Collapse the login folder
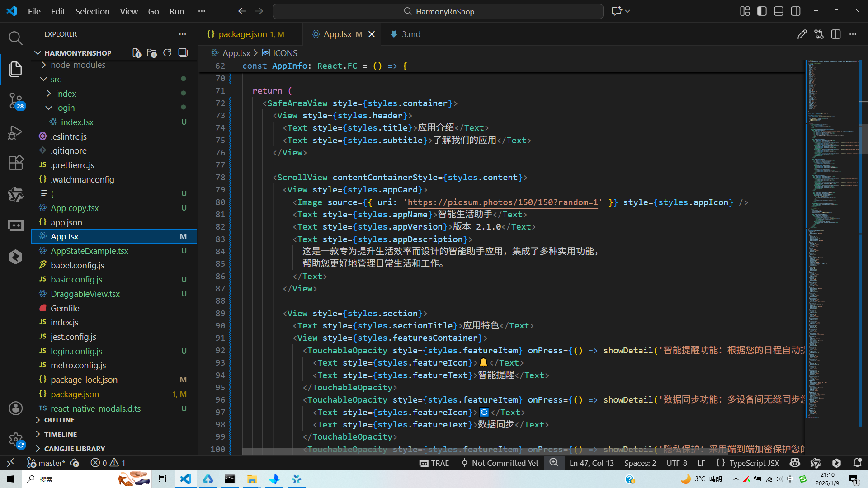Image resolution: width=868 pixels, height=488 pixels. tap(65, 108)
